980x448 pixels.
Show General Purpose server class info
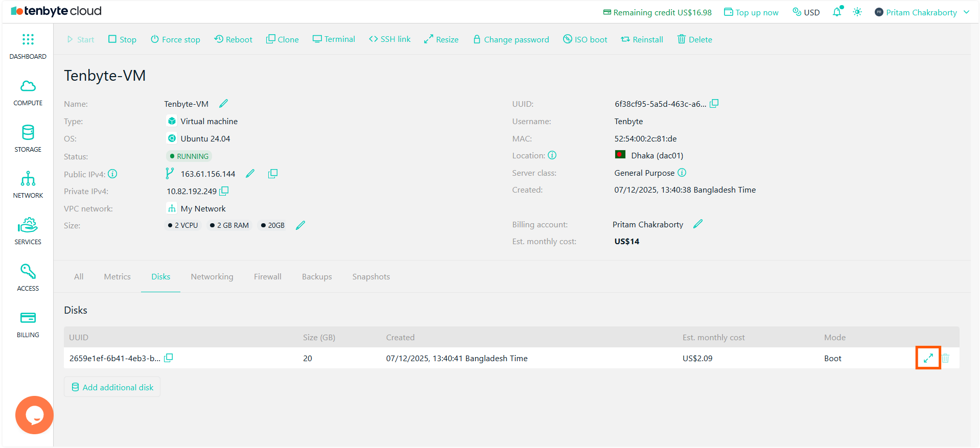[x=682, y=173]
